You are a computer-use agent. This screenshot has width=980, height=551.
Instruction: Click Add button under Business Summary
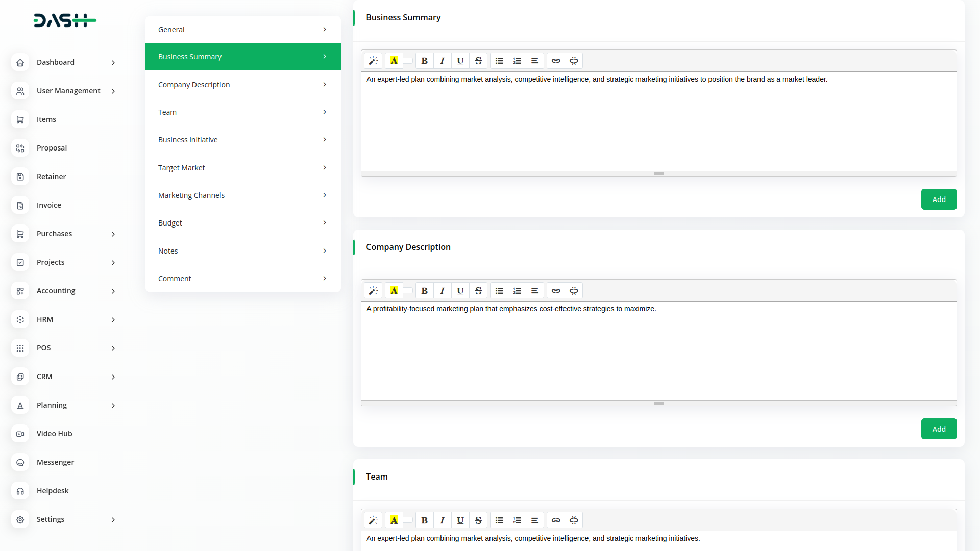[939, 199]
